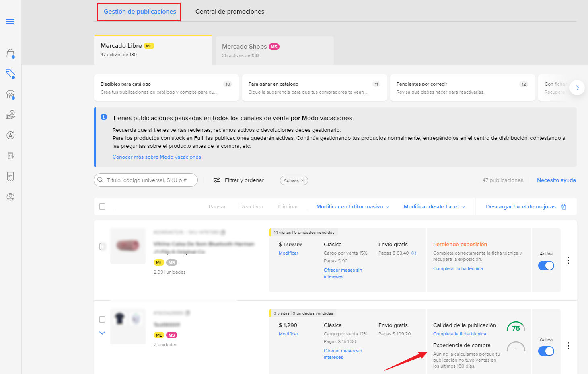Open the receipt billing icon in sidebar
The height and width of the screenshot is (374, 588).
coord(10,176)
